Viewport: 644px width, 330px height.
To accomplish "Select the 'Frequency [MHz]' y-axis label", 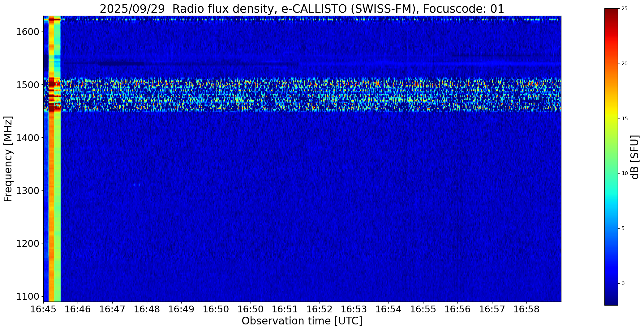I will pyautogui.click(x=8, y=159).
